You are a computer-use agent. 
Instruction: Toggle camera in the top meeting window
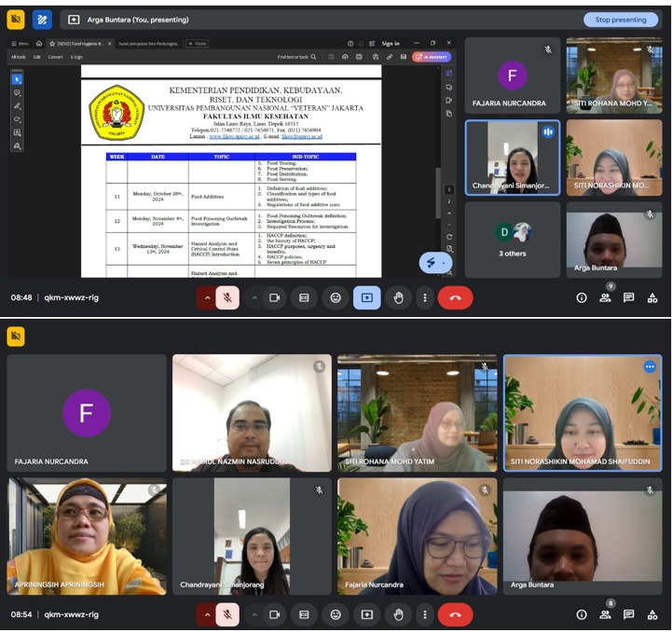[x=275, y=298]
